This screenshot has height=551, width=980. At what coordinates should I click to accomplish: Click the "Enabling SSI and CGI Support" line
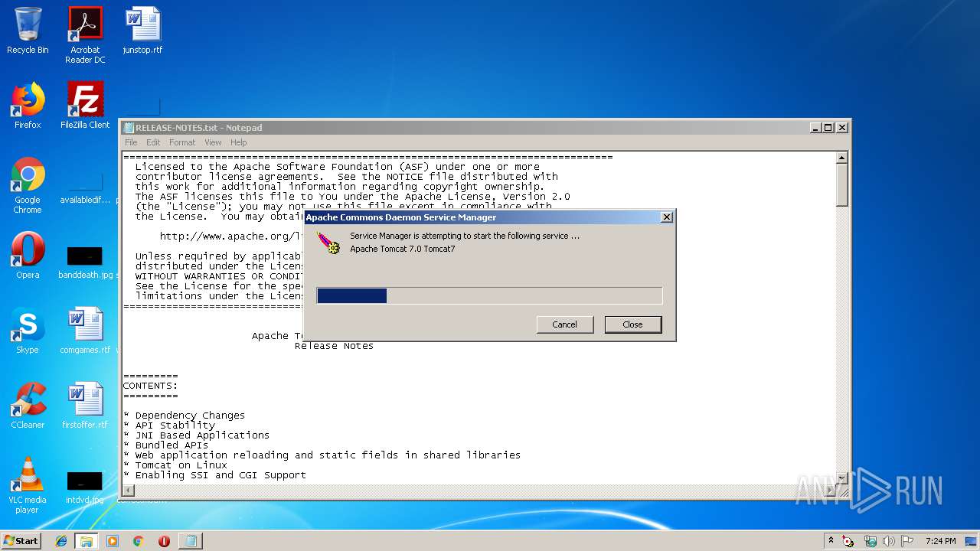pos(215,475)
